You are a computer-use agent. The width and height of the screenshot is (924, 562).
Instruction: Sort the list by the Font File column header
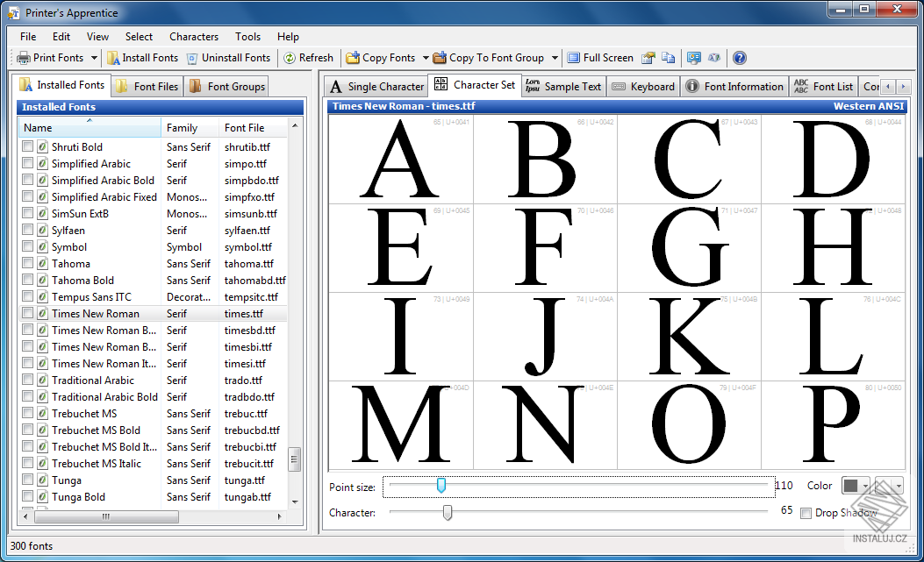[x=254, y=128]
